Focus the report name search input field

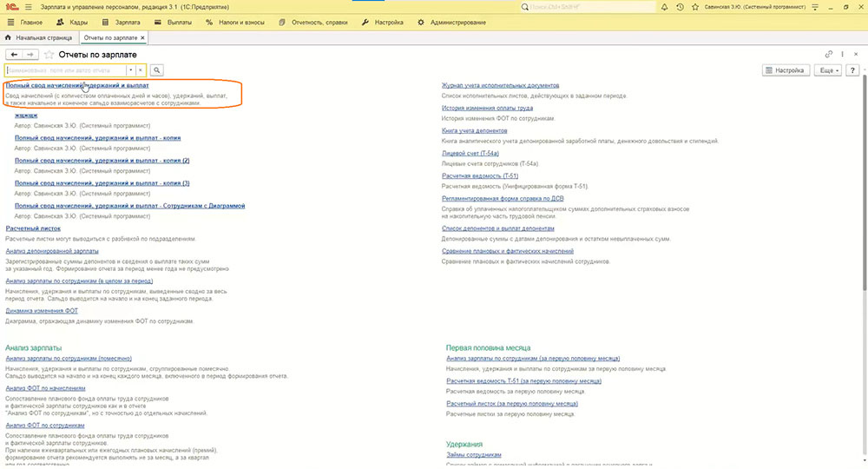(x=65, y=70)
